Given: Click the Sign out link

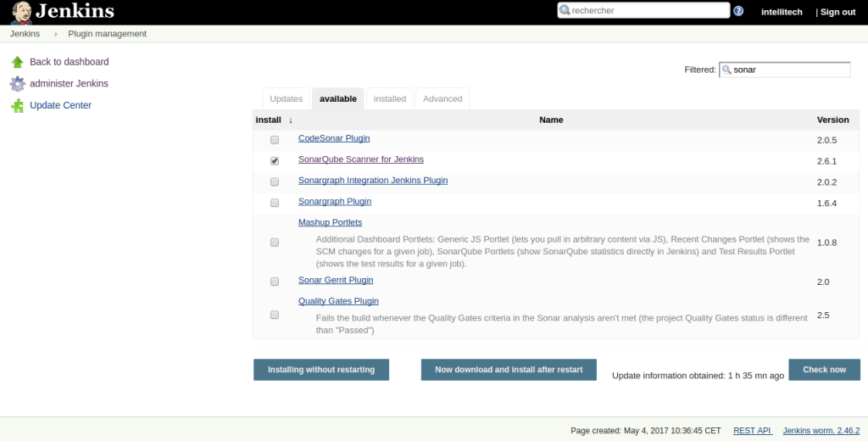Looking at the screenshot, I should (x=837, y=12).
